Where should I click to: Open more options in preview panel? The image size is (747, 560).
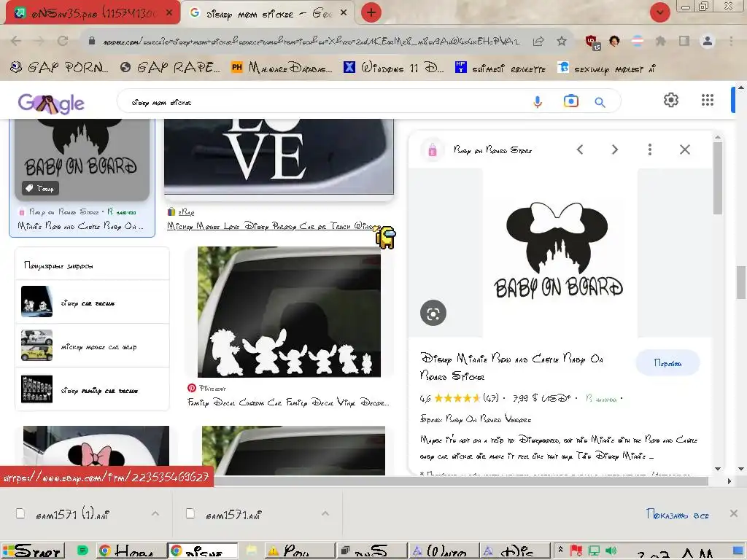[x=650, y=149]
